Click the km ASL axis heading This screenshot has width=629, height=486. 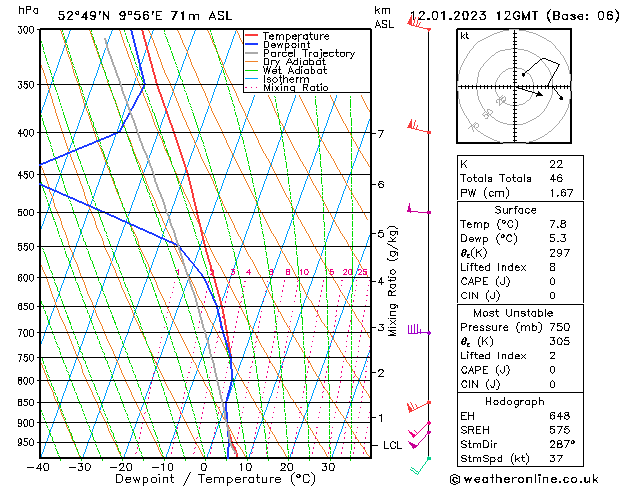pos(384,17)
